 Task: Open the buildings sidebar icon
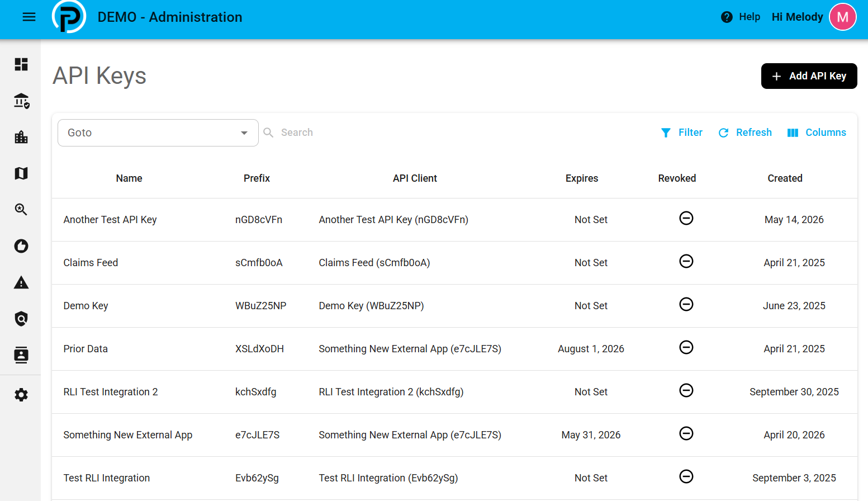(x=21, y=137)
